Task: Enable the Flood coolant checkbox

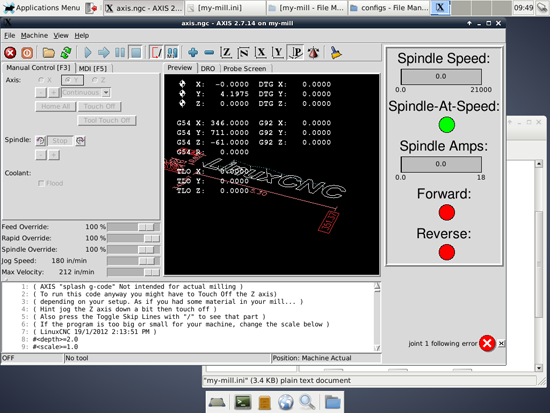Action: coord(50,183)
